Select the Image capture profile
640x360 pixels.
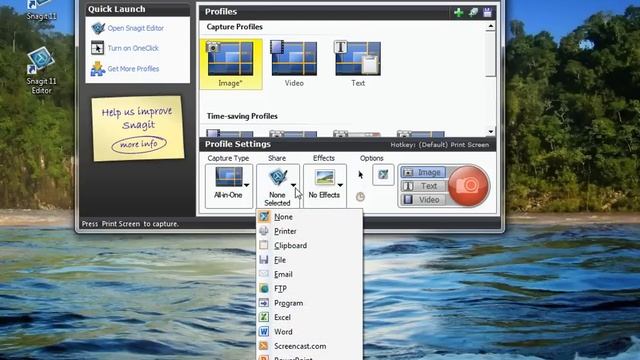231,64
